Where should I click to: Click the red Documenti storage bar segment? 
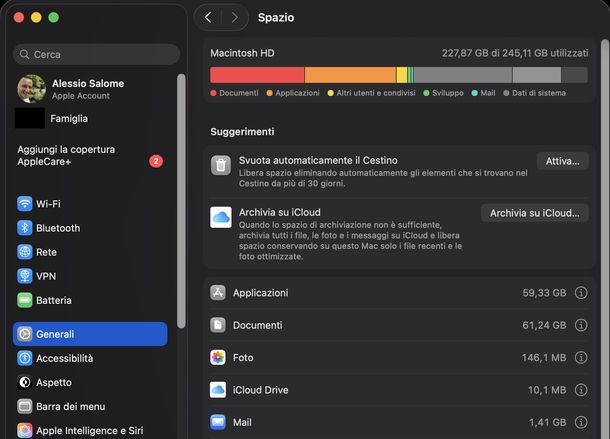257,75
